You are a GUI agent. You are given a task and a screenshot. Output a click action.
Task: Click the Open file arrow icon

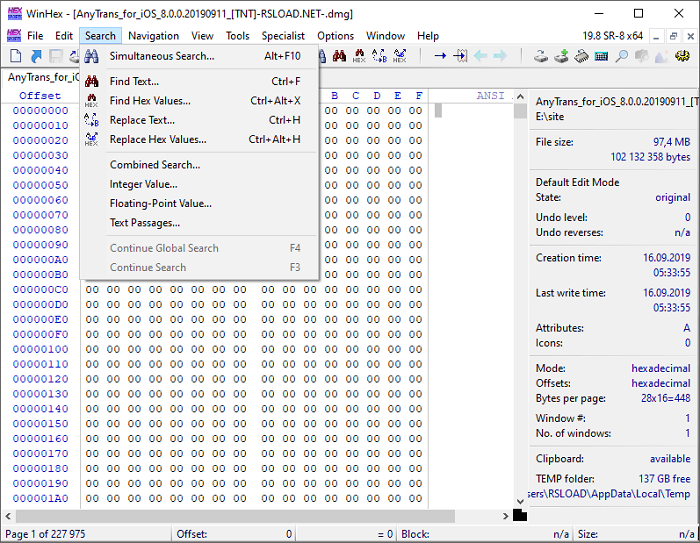[36, 57]
